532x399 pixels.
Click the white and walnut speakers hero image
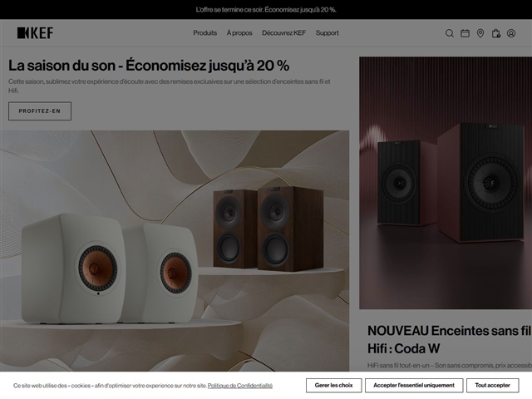pos(175,251)
